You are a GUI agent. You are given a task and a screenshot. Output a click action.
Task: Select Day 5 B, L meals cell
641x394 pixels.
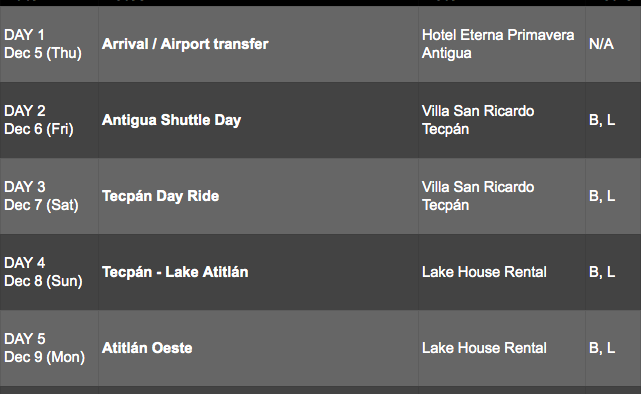click(x=613, y=348)
